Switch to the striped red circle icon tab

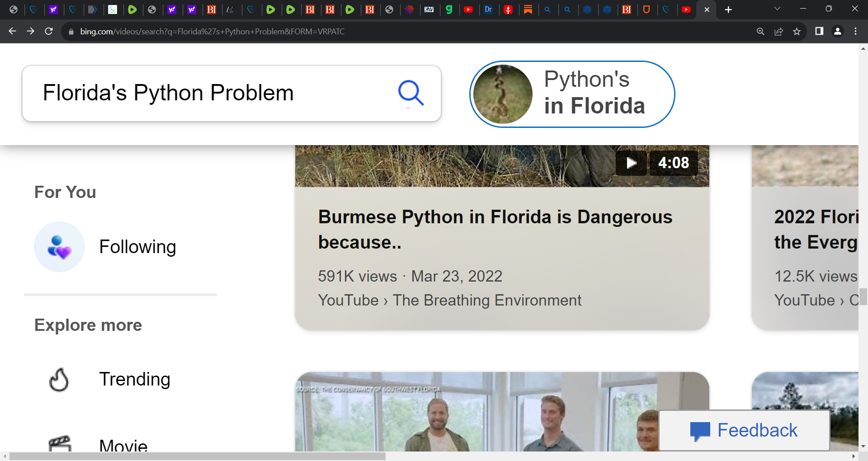pos(409,9)
